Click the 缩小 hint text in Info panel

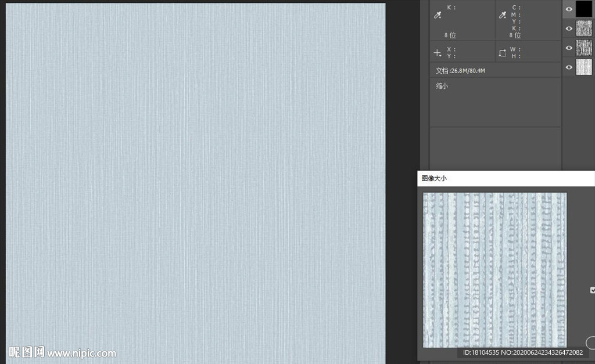(442, 86)
